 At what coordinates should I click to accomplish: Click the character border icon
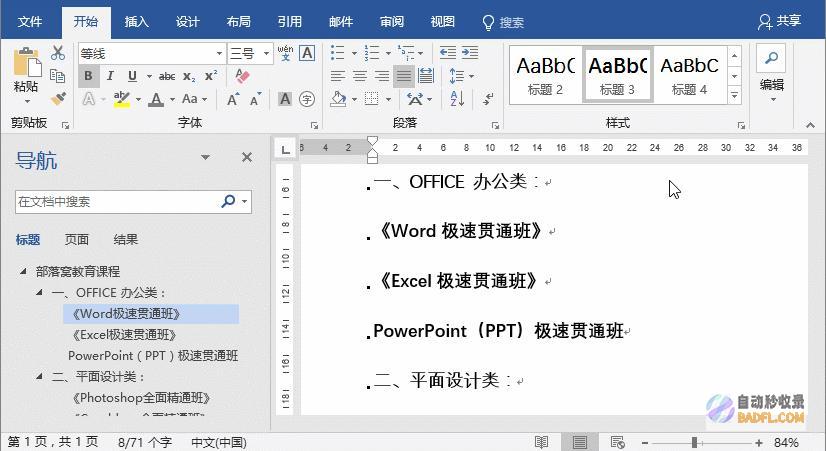click(307, 53)
